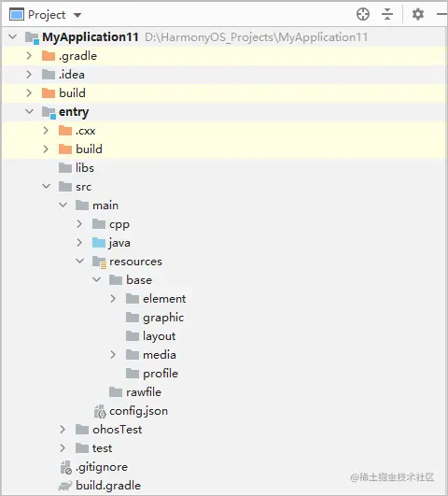
Task: Click the blue java source folder icon
Action: (99, 243)
